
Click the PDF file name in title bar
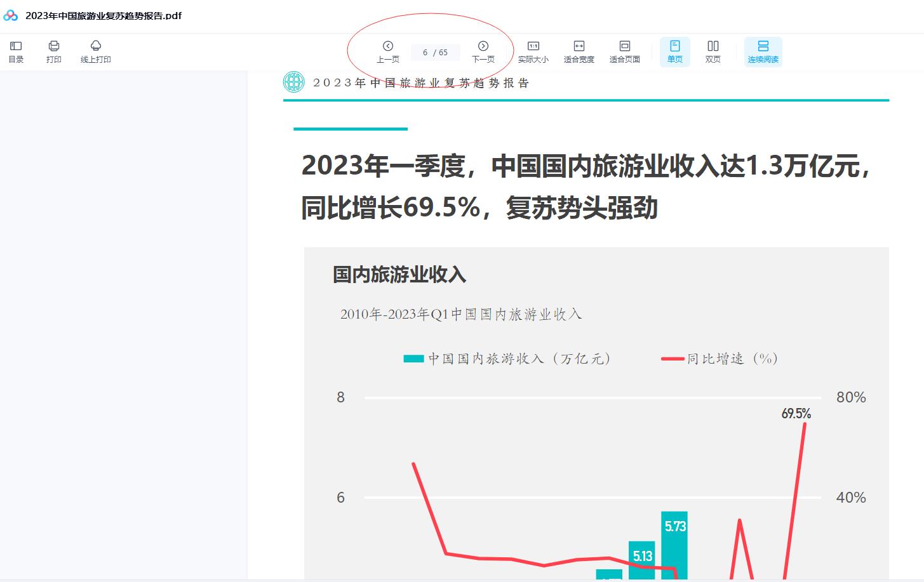tap(104, 15)
